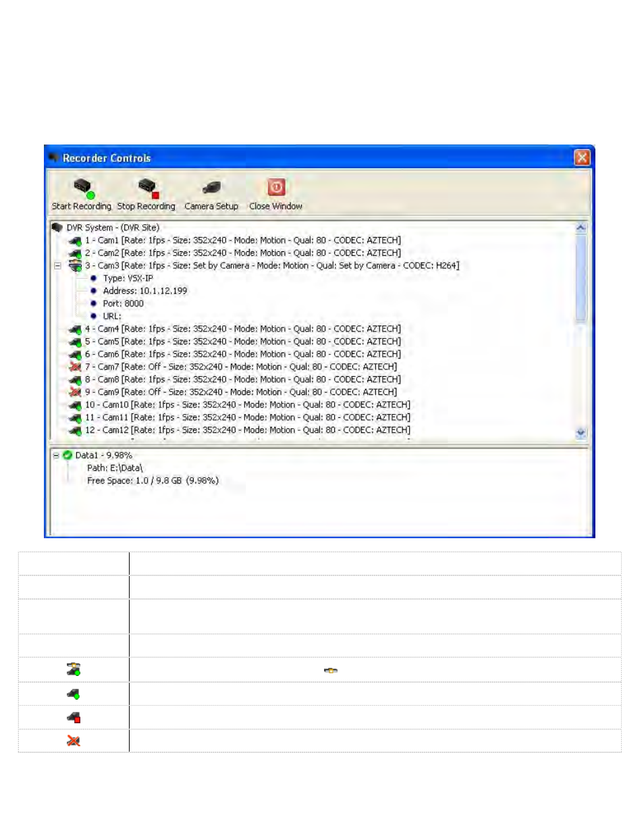Click the Close Window power icon
Screen dimensions: 644x834
click(x=276, y=187)
